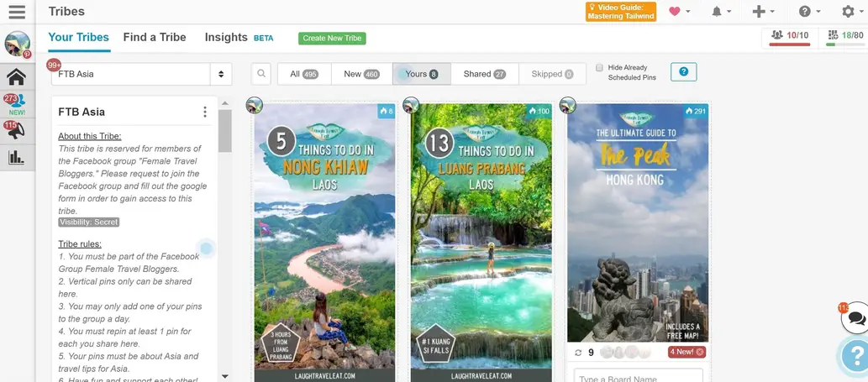Screen dimensions: 868x382
Task: Open the large blue help bubble
Action: [x=855, y=355]
